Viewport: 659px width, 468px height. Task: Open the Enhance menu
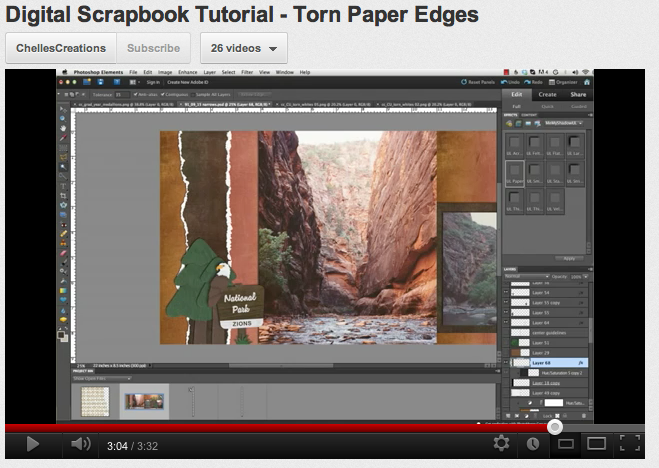tap(187, 72)
